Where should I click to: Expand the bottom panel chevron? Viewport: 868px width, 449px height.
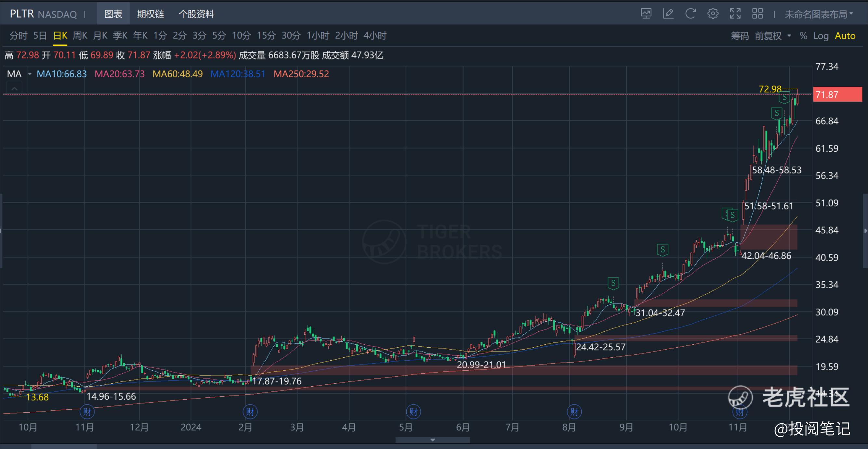click(433, 440)
